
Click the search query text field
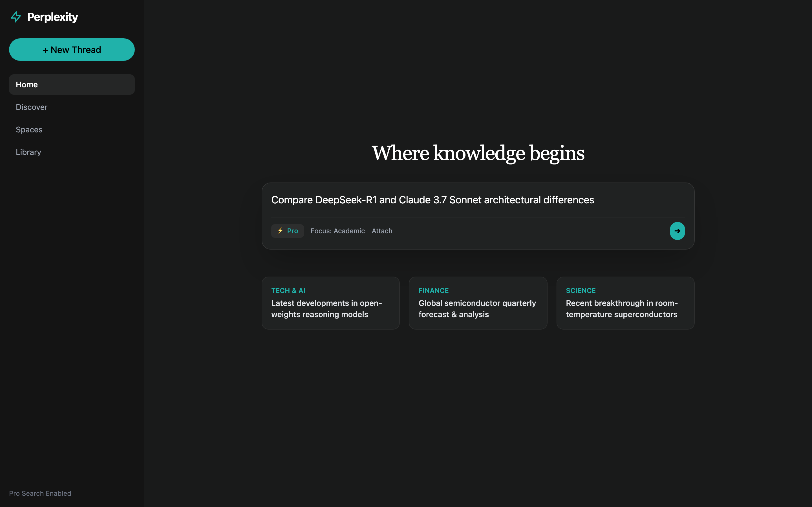(478, 200)
